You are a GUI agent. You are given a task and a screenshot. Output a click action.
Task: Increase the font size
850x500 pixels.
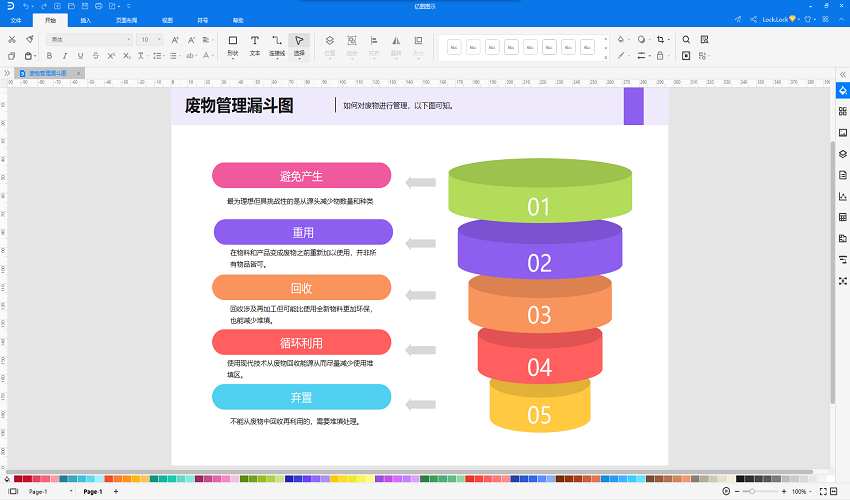(175, 40)
